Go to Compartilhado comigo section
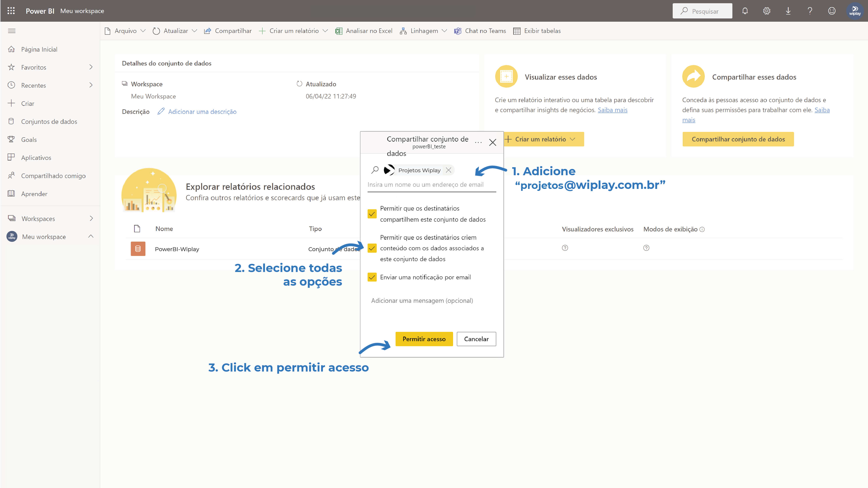The width and height of the screenshot is (868, 488). point(53,176)
